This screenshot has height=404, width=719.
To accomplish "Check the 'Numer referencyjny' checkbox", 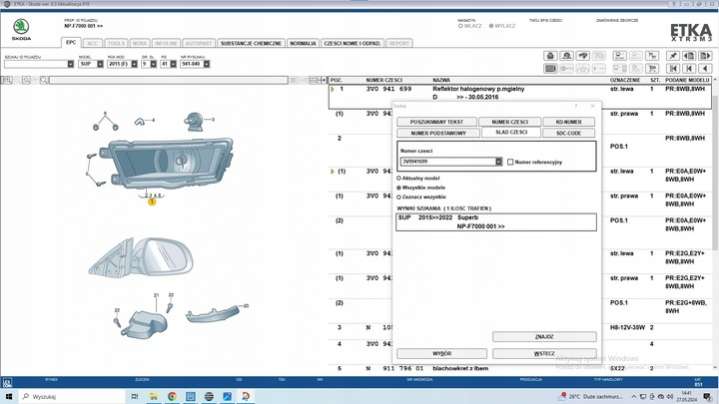I will click(510, 162).
